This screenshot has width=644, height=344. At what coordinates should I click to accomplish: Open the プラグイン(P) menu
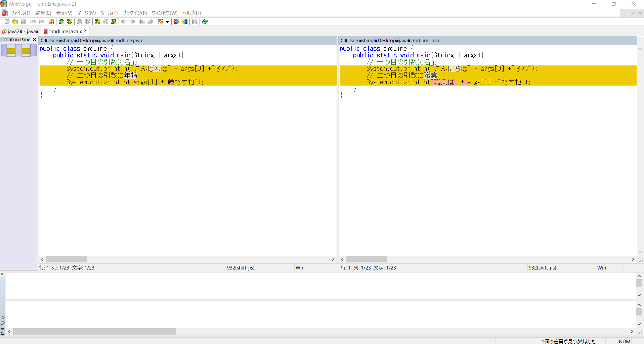pyautogui.click(x=135, y=13)
